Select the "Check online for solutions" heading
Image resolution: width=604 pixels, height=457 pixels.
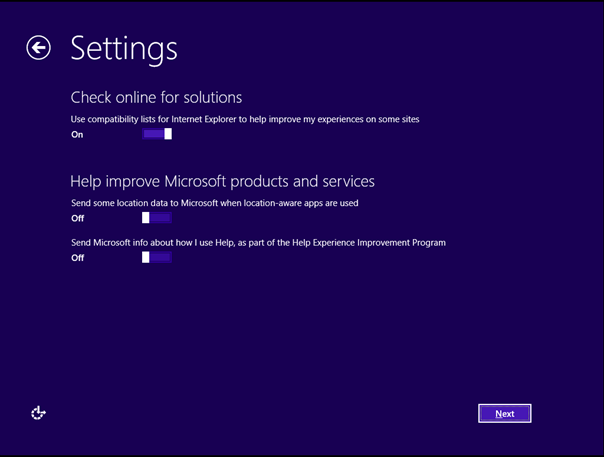coord(156,97)
